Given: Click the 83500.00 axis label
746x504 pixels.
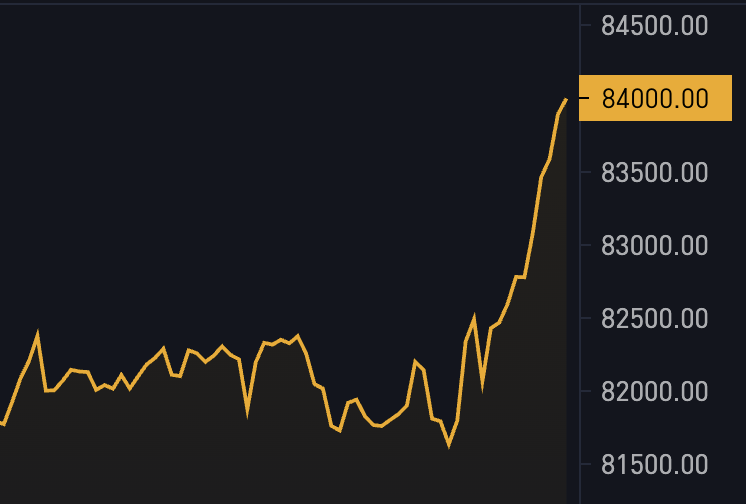Looking at the screenshot, I should tap(655, 172).
